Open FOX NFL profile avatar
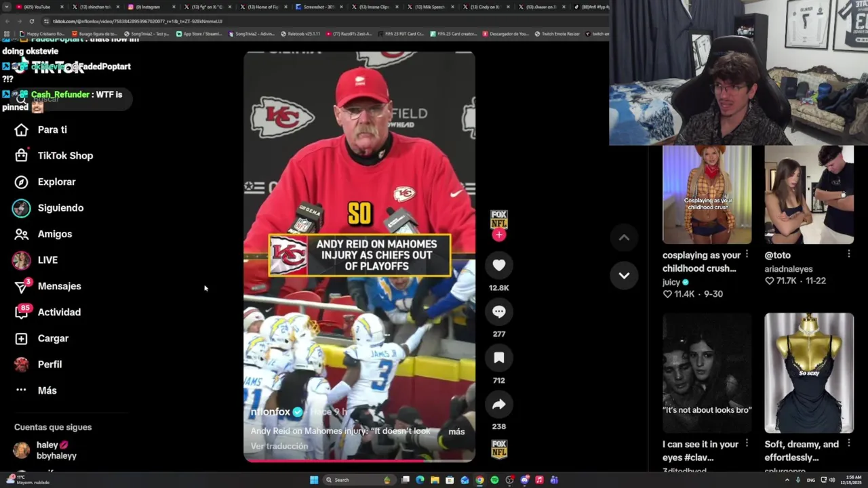 pos(499,219)
